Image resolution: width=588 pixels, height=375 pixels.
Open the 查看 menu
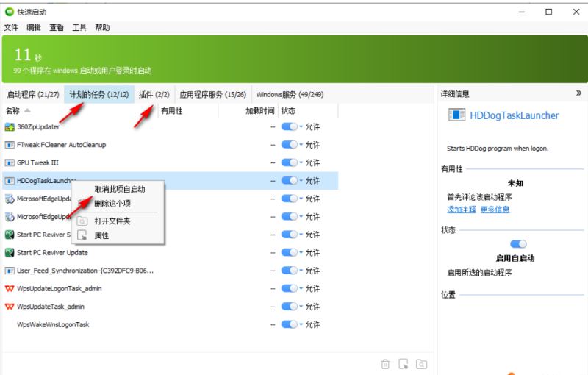point(57,27)
